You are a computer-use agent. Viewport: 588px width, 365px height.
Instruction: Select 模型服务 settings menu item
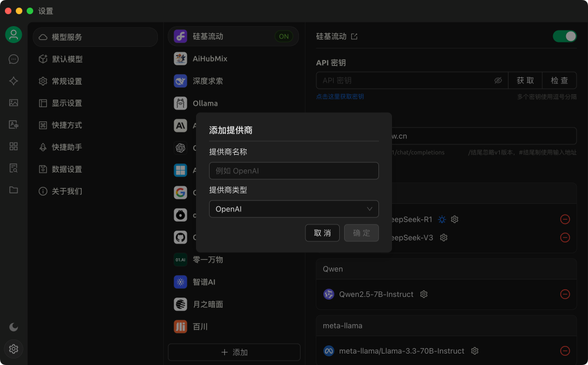(x=95, y=37)
